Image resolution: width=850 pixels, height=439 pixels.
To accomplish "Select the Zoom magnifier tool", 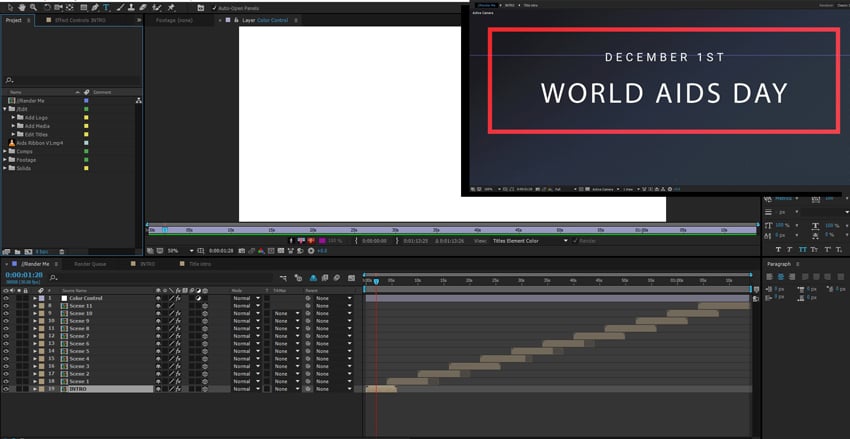I will [33, 7].
